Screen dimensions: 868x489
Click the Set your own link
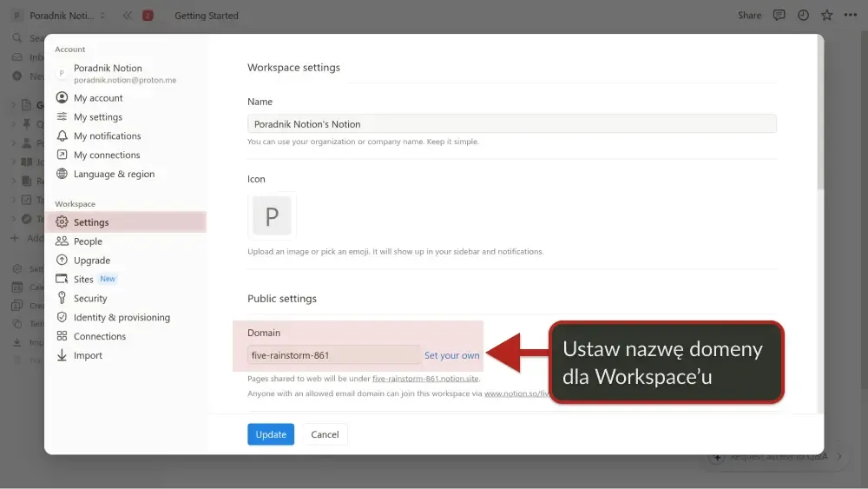click(x=451, y=355)
